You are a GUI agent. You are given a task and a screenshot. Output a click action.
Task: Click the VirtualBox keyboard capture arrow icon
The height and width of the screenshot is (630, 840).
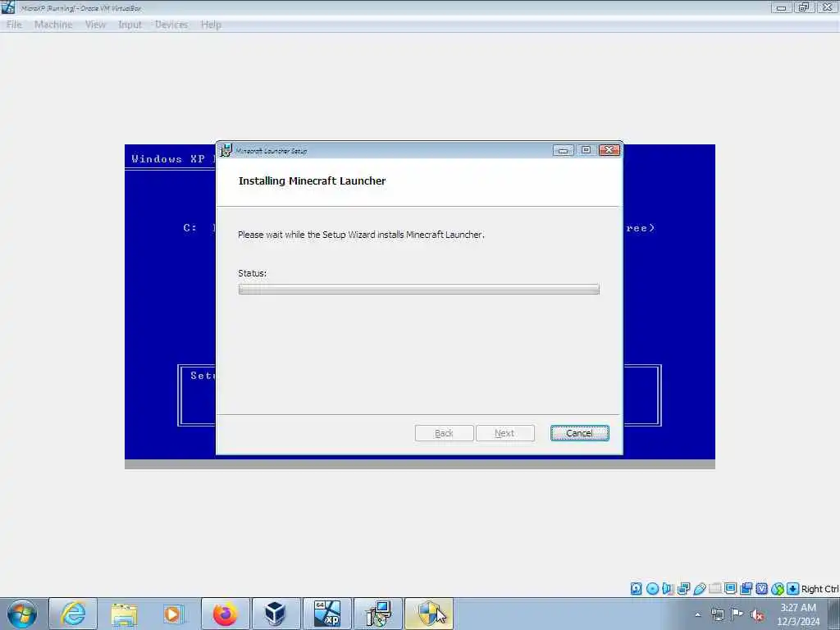(793, 589)
